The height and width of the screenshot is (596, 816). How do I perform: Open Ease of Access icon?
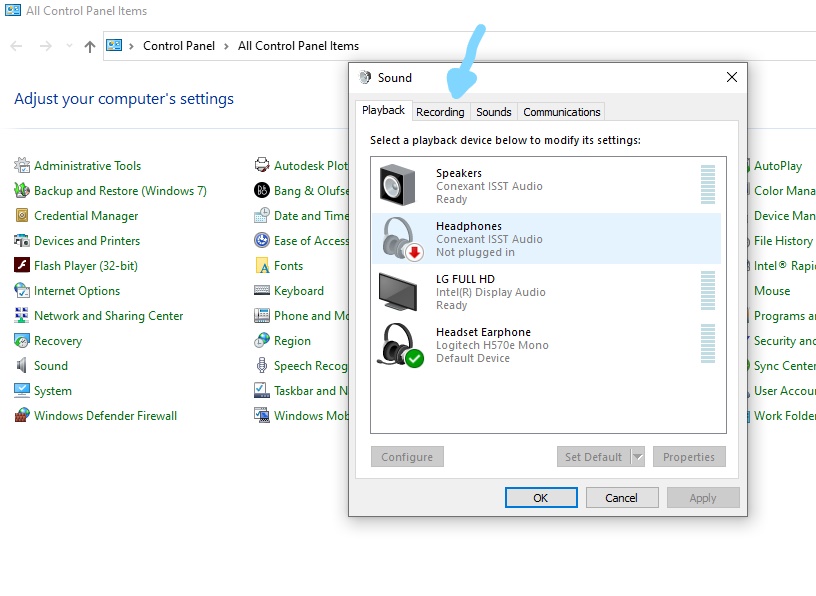click(262, 240)
